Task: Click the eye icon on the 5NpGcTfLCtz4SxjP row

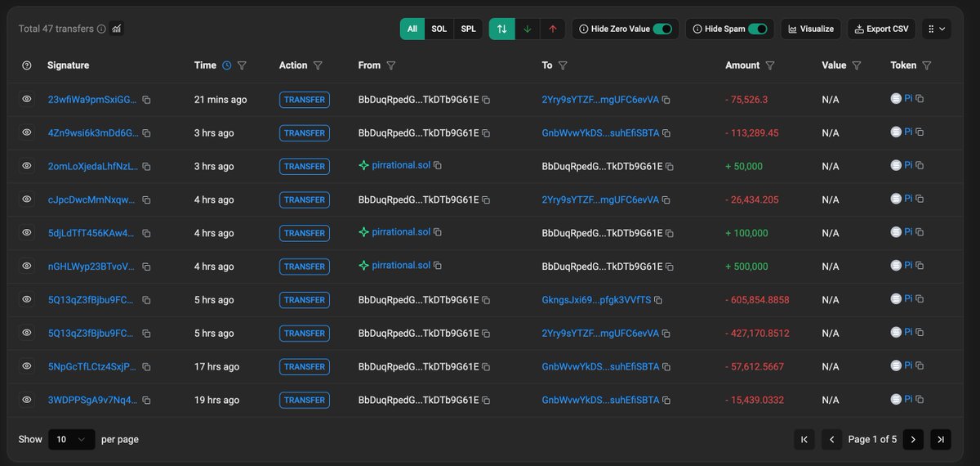Action: click(x=27, y=366)
